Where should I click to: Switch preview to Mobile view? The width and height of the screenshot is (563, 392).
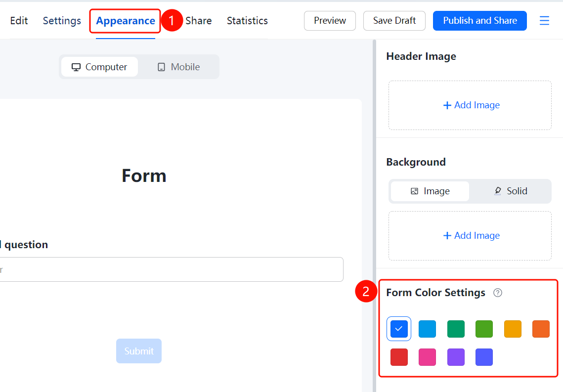[x=178, y=67]
